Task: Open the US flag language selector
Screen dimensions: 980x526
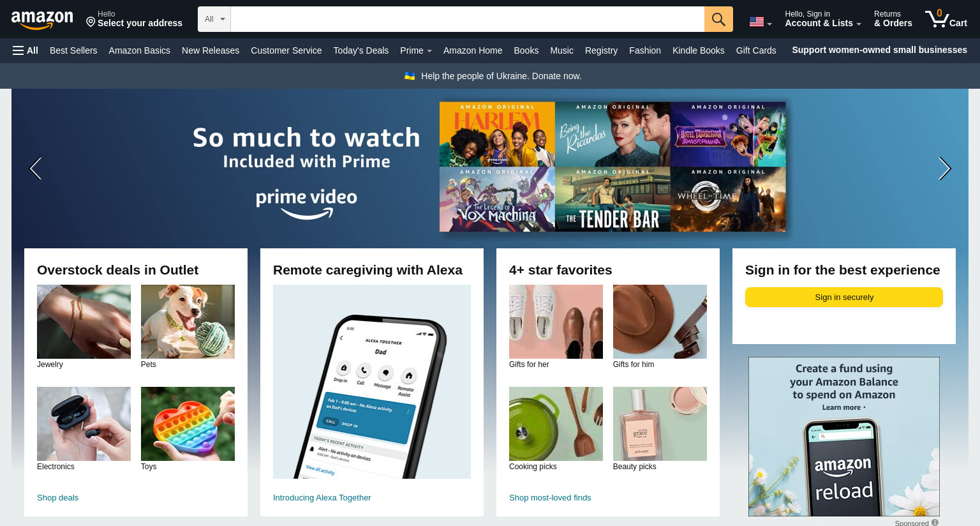Action: [761, 22]
